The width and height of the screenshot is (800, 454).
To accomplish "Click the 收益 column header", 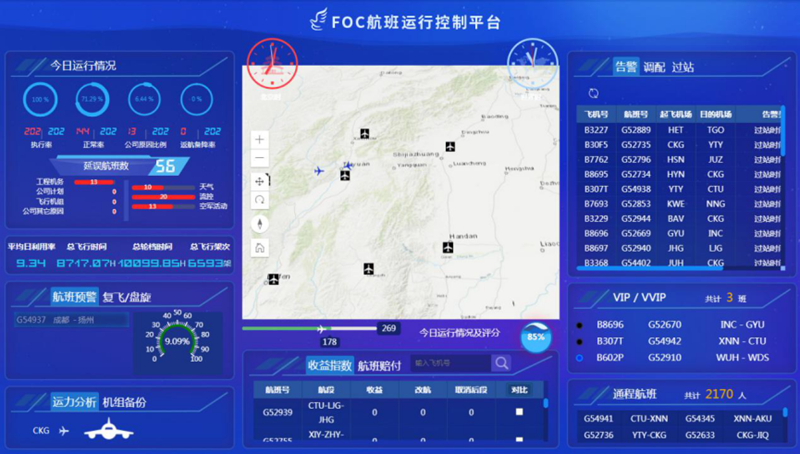I will [x=374, y=390].
